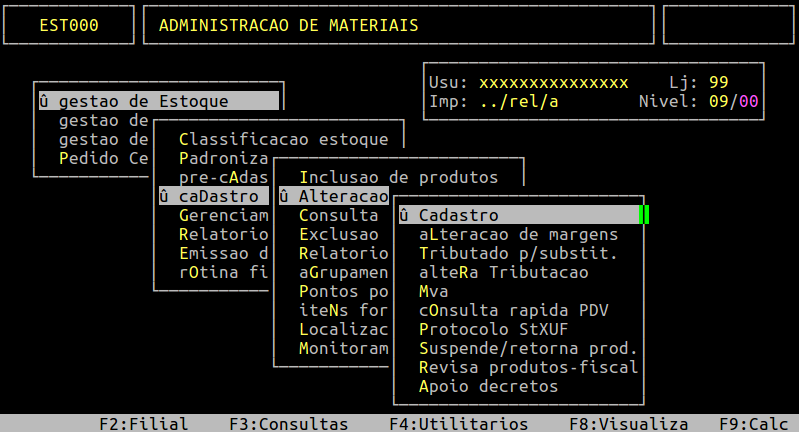Viewport: 799px width, 432px height.
Task: Open 'alteRa Tributacao' menu item
Action: [503, 272]
